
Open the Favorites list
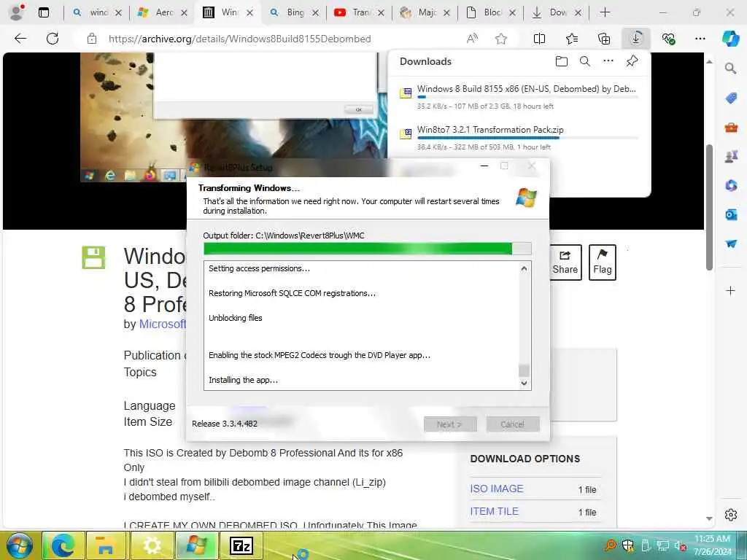pyautogui.click(x=572, y=39)
